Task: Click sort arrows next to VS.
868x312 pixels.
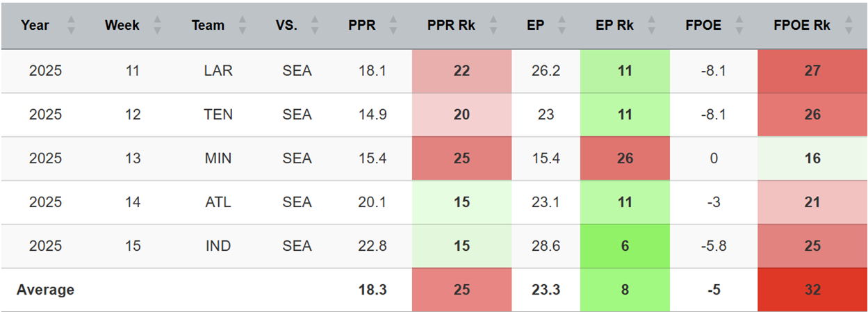Action: [315, 26]
